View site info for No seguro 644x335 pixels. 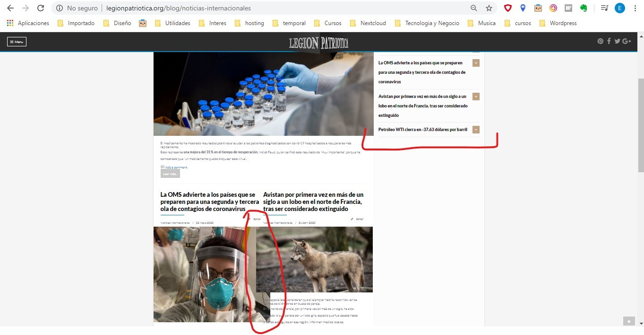pyautogui.click(x=77, y=8)
